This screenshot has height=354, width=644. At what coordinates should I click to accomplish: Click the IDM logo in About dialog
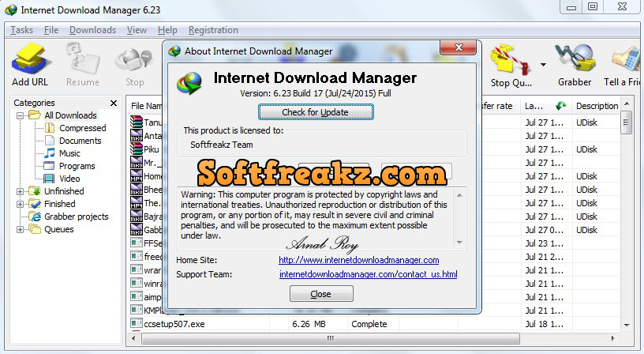click(189, 83)
